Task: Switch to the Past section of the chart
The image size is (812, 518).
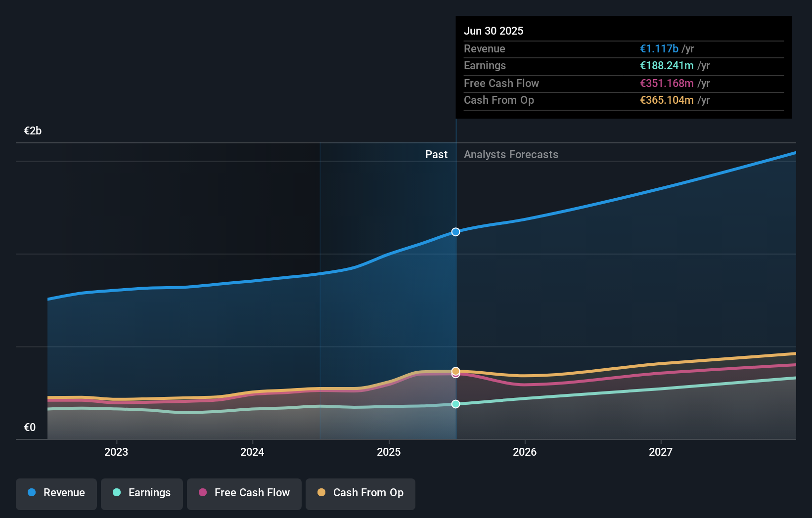Action: pos(436,154)
